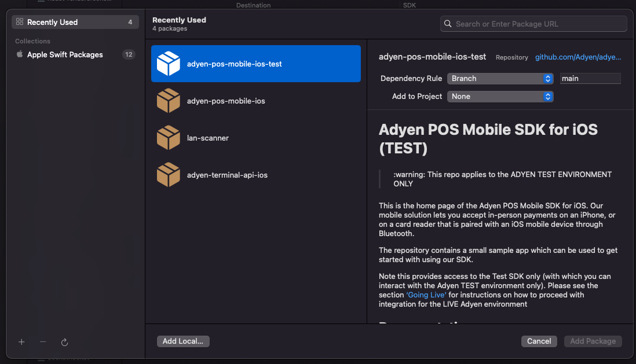Click the Recently Used grid icon
The width and height of the screenshot is (636, 364).
click(x=20, y=22)
